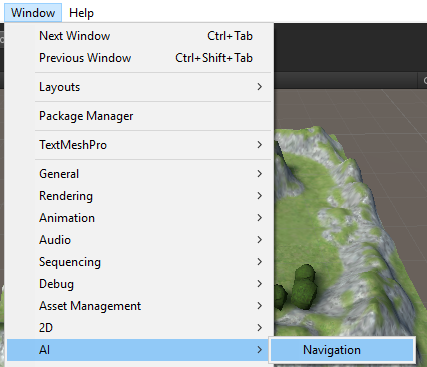Expand the General submenu

[139, 174]
